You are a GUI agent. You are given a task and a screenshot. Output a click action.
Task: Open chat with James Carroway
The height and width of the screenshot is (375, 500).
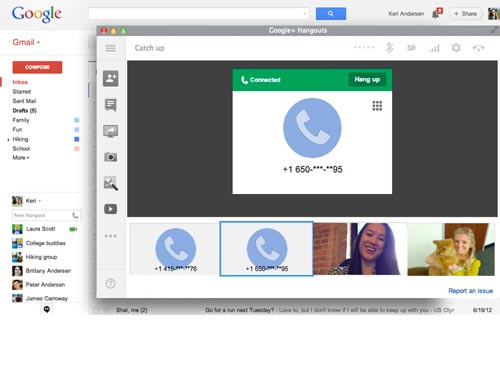(x=47, y=298)
